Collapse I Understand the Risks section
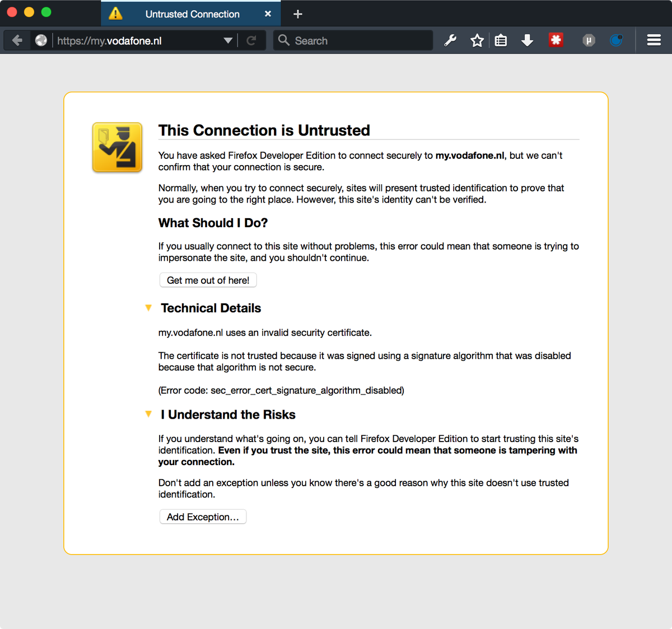 (x=148, y=414)
